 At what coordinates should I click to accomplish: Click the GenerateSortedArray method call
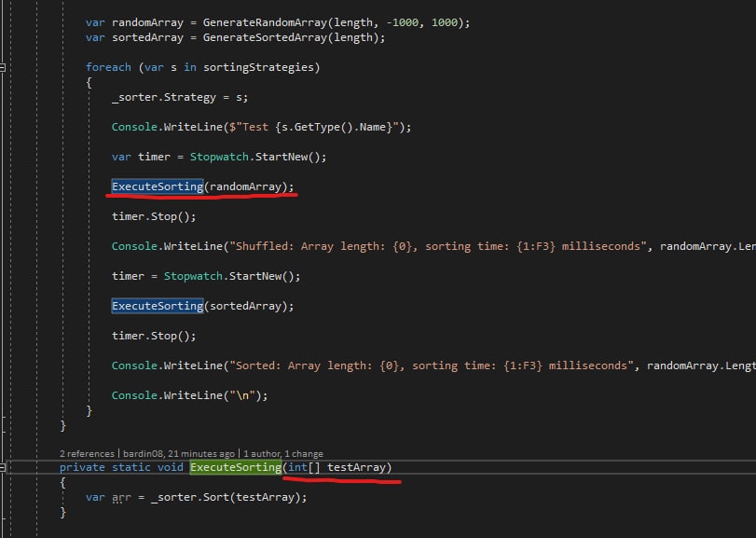(265, 37)
